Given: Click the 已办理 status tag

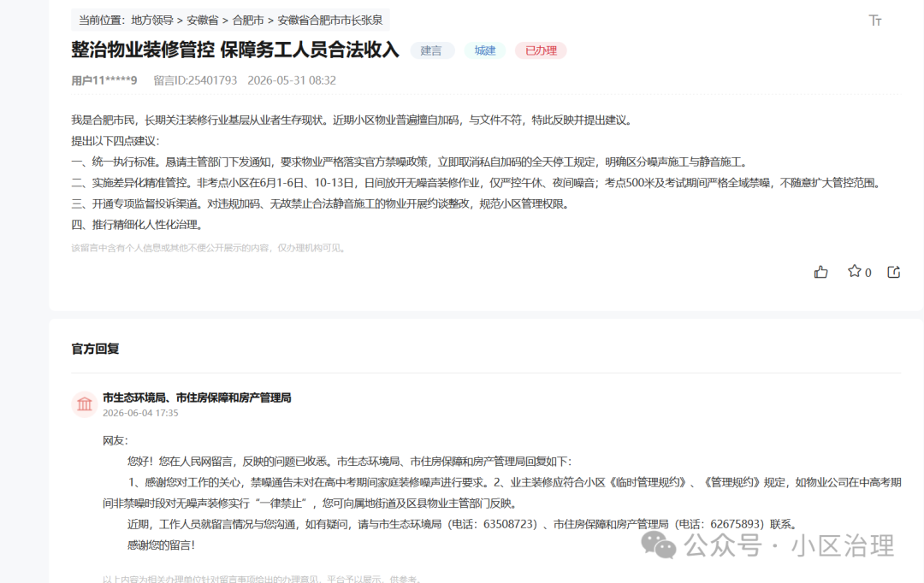Looking at the screenshot, I should pyautogui.click(x=541, y=50).
